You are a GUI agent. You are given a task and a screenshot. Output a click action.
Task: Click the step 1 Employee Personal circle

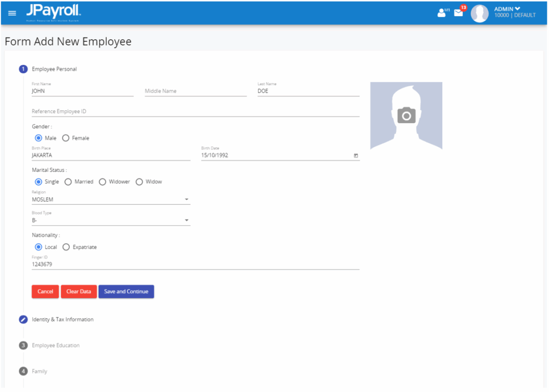coord(23,69)
